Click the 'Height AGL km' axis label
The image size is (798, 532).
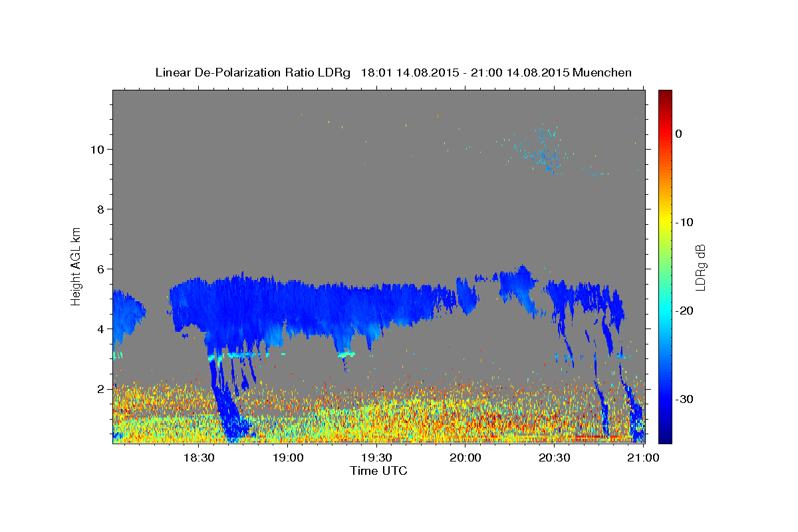tap(76, 265)
